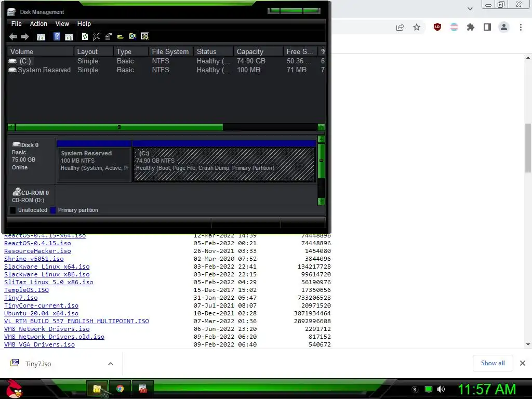Click the magnifier Explore toolbar icon
Image resolution: width=532 pixels, height=399 pixels.
click(132, 36)
